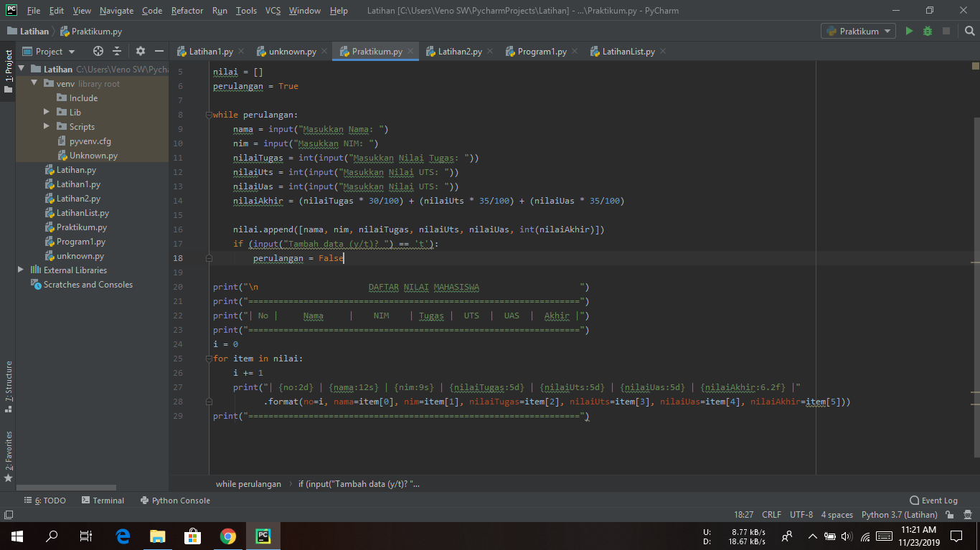The image size is (980, 550).
Task: Click the code inspection indicator atop the editor scrollbar
Action: 976,66
